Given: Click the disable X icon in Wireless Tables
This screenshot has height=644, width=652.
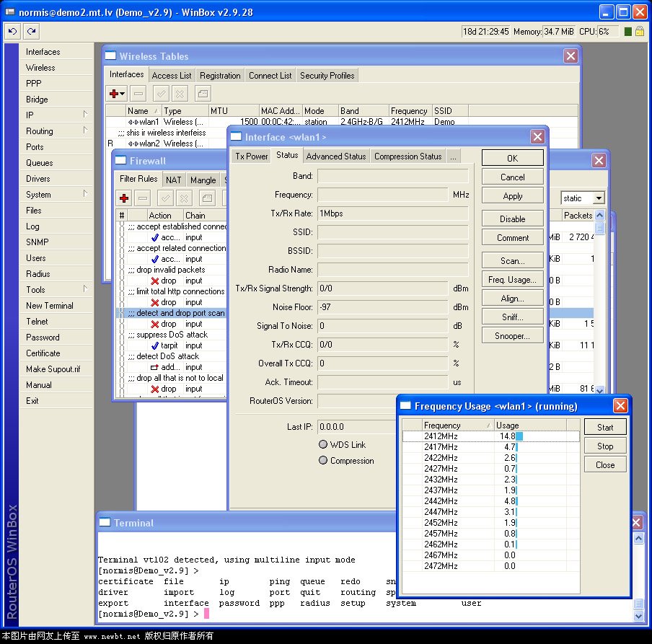Looking at the screenshot, I should click(x=180, y=94).
